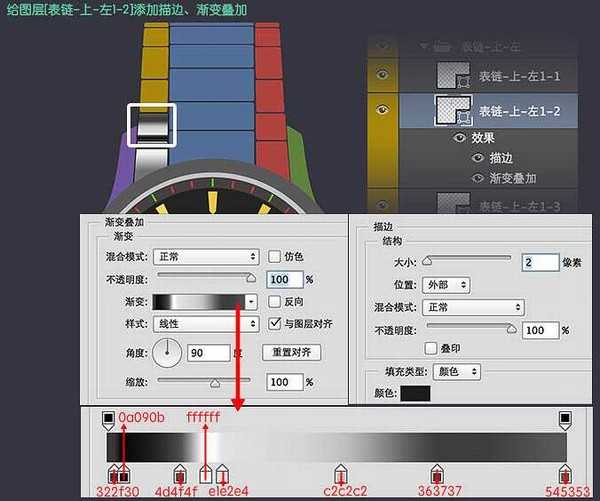Viewport: 600px width, 501px height.
Task: Open the gradient picker dropdown arrow
Action: (251, 301)
